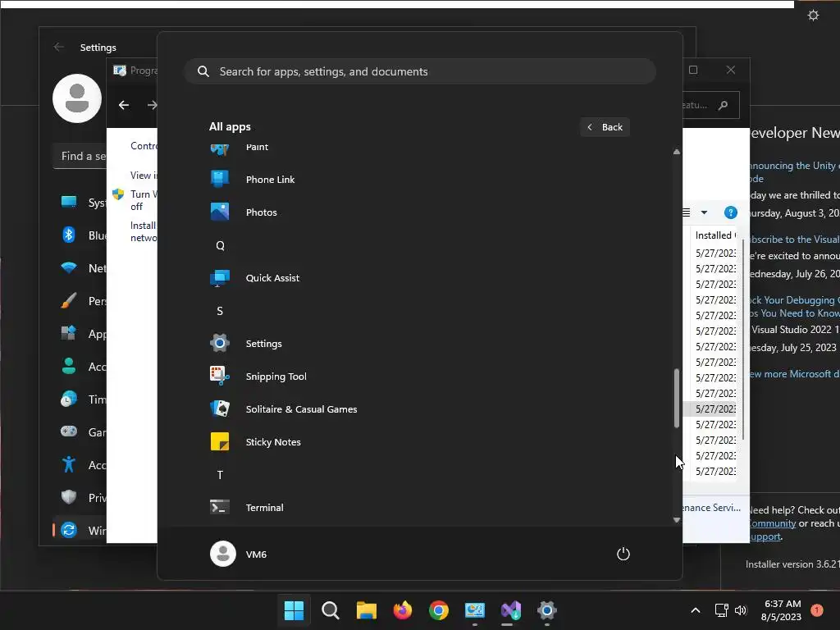Go back from All apps list

pos(605,127)
